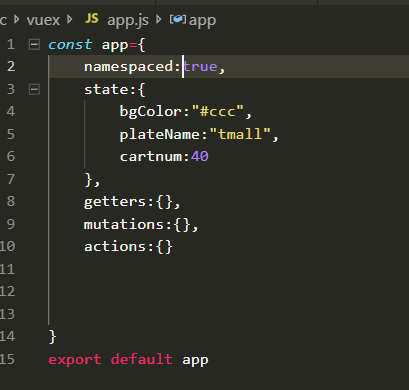Click 'namespaced' property name
Screen dimensions: 409x390
129,67
